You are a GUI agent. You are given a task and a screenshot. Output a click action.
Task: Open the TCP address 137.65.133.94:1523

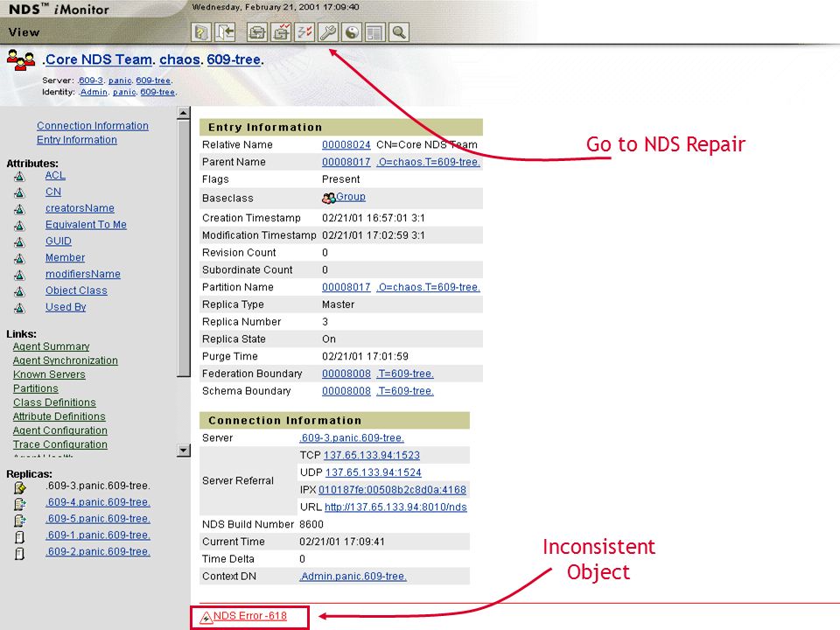tap(372, 455)
